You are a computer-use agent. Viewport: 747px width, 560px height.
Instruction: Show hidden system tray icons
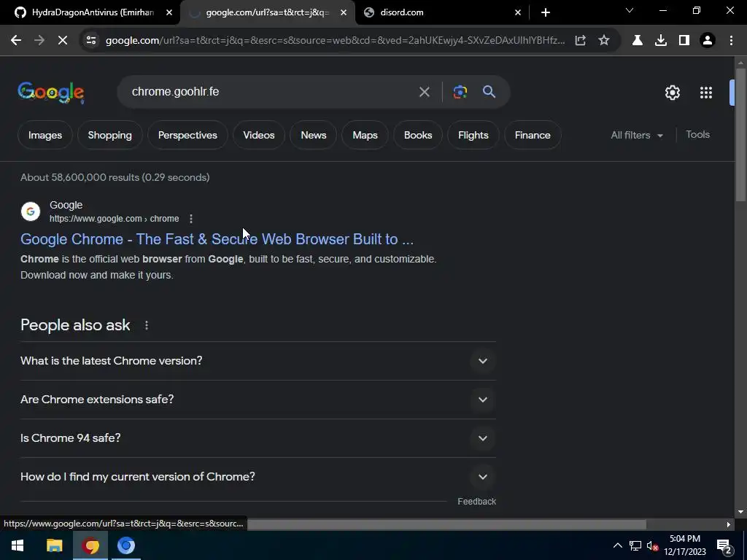pos(617,545)
